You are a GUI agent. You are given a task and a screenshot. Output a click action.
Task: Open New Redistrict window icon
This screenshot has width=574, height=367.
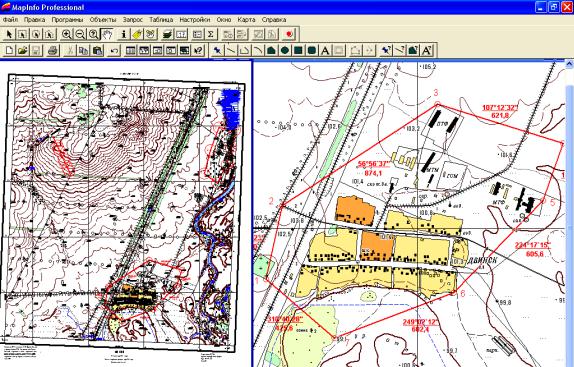(184, 50)
